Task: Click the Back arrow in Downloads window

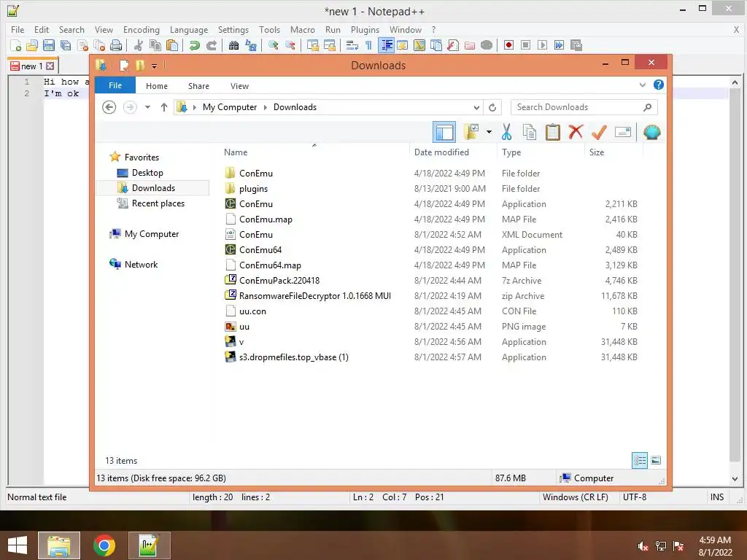Action: coord(109,107)
